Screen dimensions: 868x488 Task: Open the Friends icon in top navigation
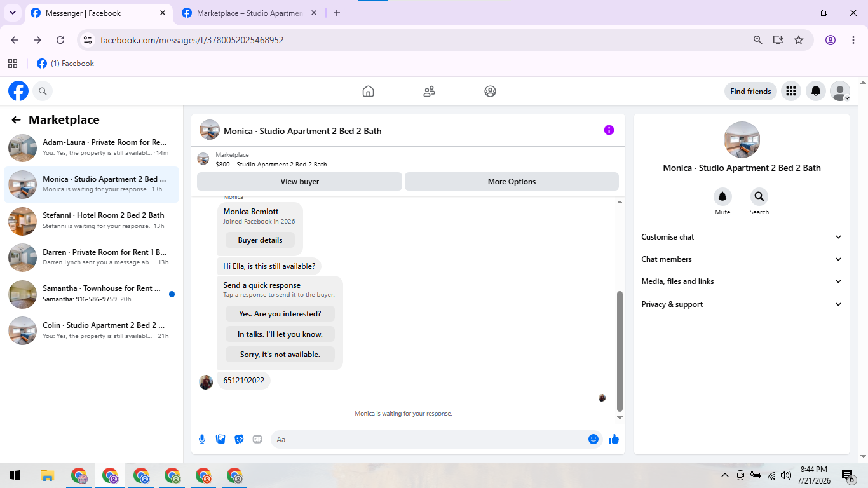coord(429,91)
